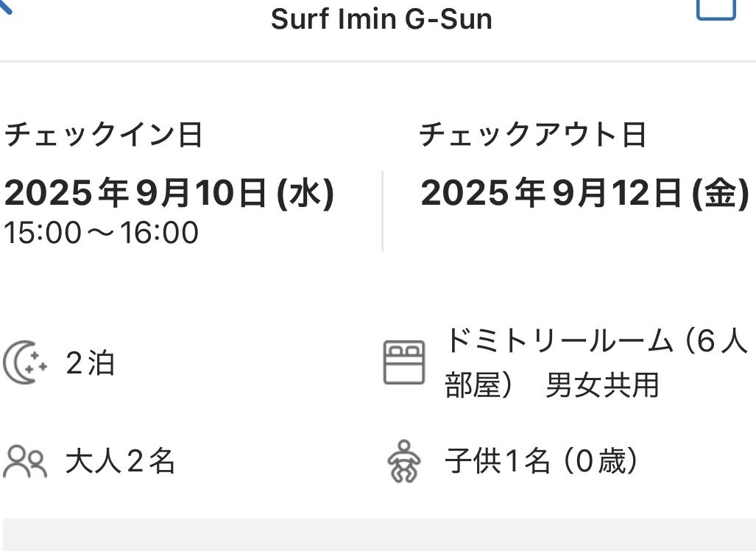Tap the 男女共用 text
756x551 pixels.
click(x=602, y=385)
